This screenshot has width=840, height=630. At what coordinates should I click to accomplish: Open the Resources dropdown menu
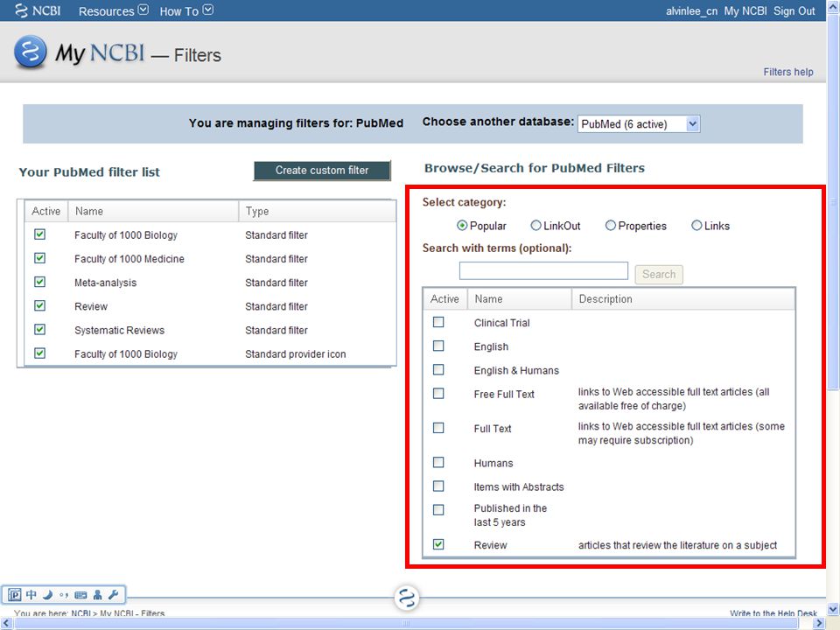113,10
